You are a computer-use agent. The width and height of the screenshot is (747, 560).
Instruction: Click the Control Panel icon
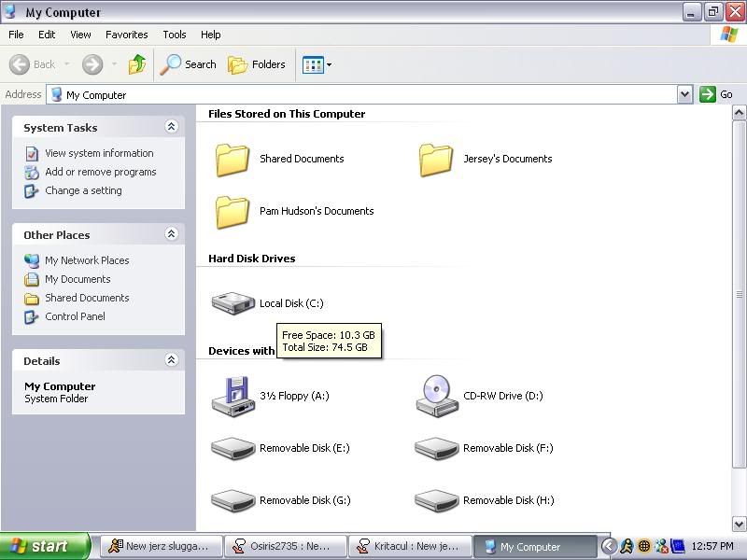coord(32,316)
